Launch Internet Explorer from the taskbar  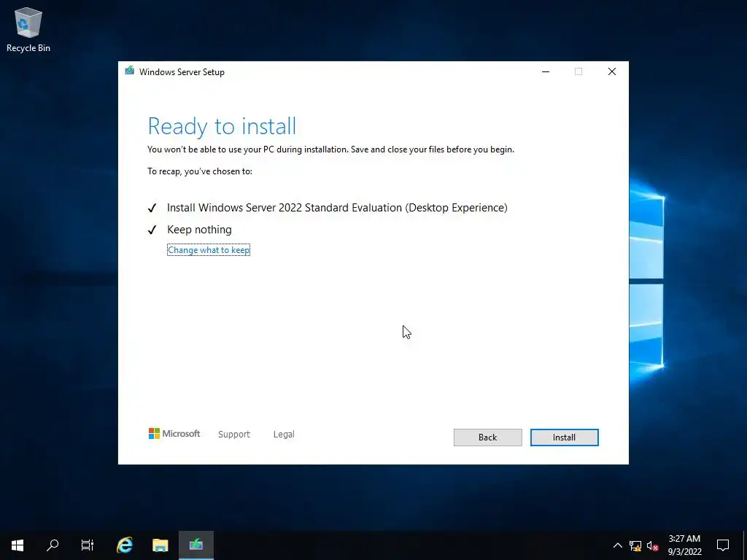point(125,545)
